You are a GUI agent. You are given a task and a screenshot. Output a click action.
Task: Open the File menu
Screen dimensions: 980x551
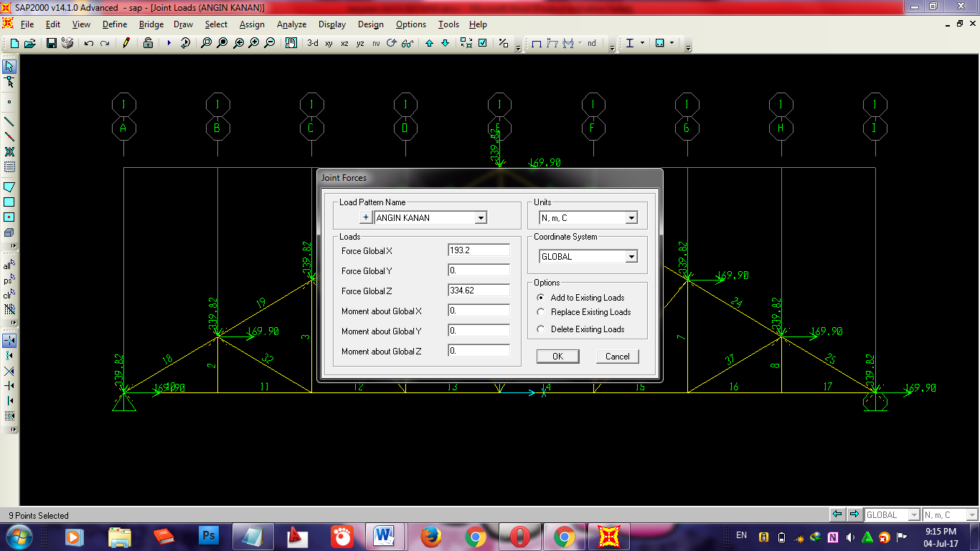tap(27, 24)
